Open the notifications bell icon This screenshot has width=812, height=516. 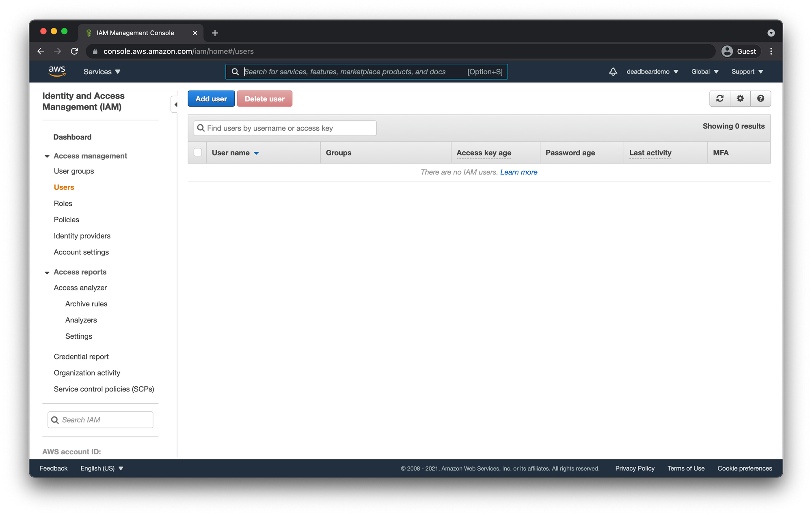[613, 72]
